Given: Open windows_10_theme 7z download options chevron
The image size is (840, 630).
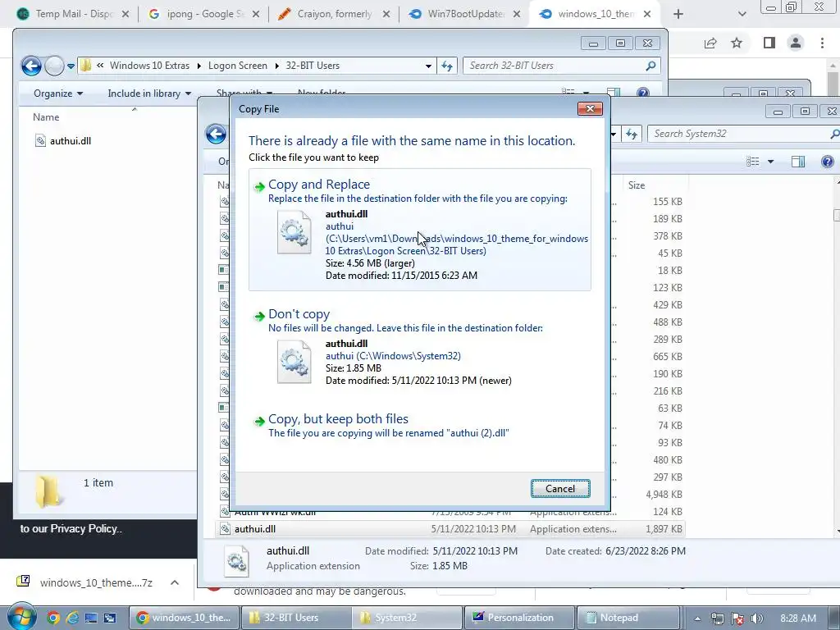Looking at the screenshot, I should pyautogui.click(x=175, y=582).
